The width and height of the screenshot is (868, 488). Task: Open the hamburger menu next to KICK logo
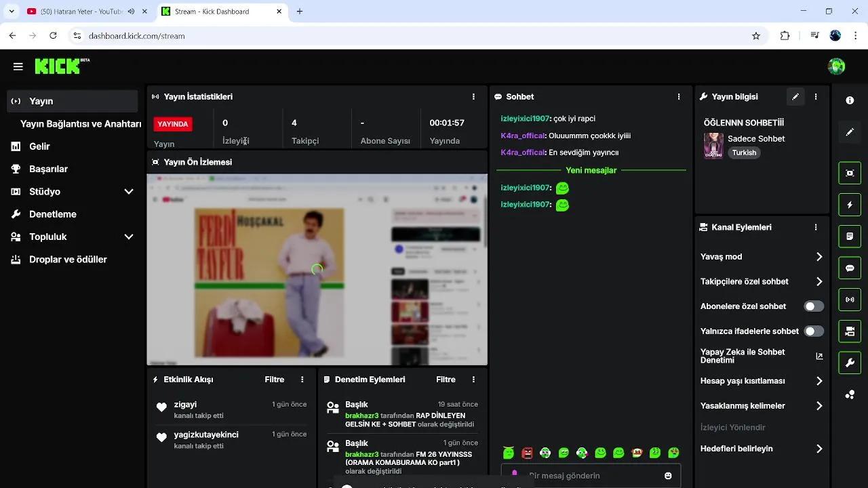click(x=18, y=66)
